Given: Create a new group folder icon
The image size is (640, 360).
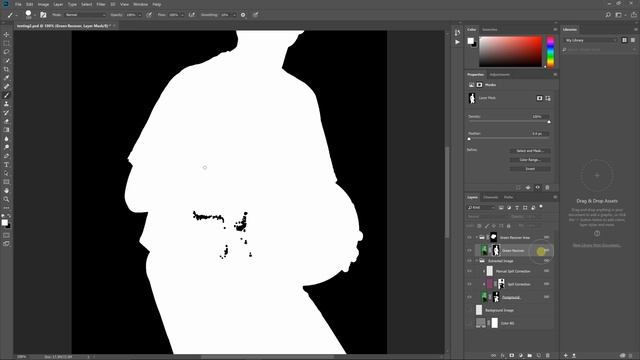Looking at the screenshot, I should [x=529, y=356].
